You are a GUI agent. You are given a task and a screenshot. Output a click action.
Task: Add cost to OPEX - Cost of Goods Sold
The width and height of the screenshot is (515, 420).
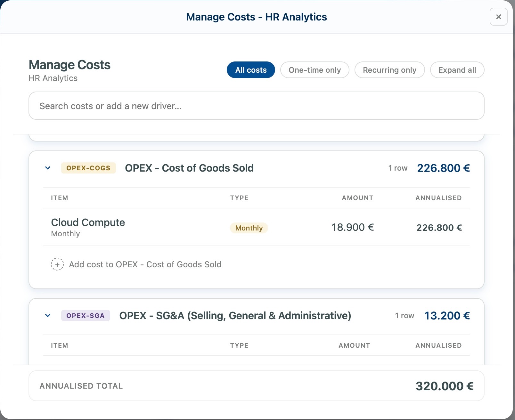pyautogui.click(x=136, y=264)
